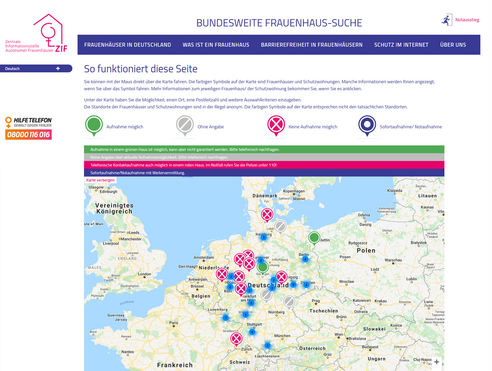This screenshot has height=371, width=492.
Task: Open the blue cluster at Hamburg
Action: click(x=263, y=237)
